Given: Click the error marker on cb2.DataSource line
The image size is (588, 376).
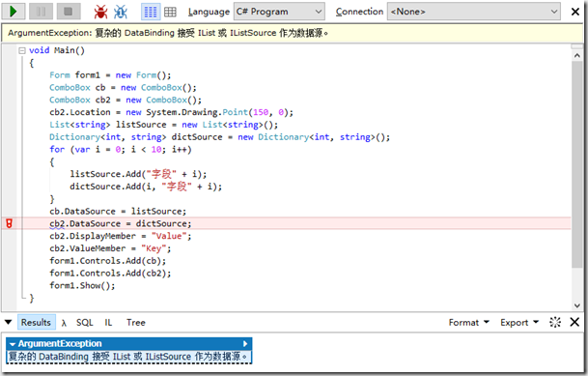Looking at the screenshot, I should 9,223.
